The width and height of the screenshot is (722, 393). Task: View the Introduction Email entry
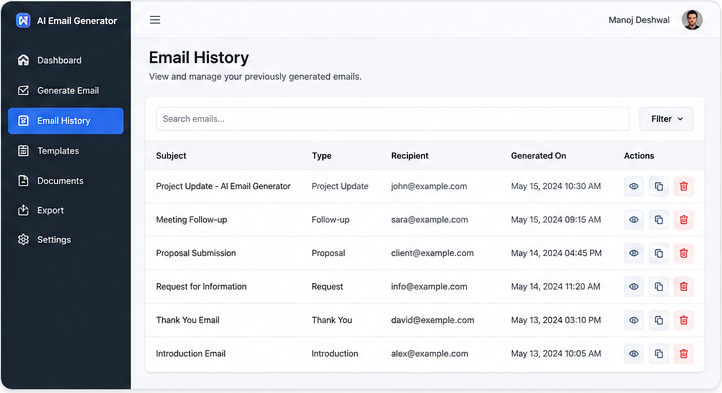634,353
